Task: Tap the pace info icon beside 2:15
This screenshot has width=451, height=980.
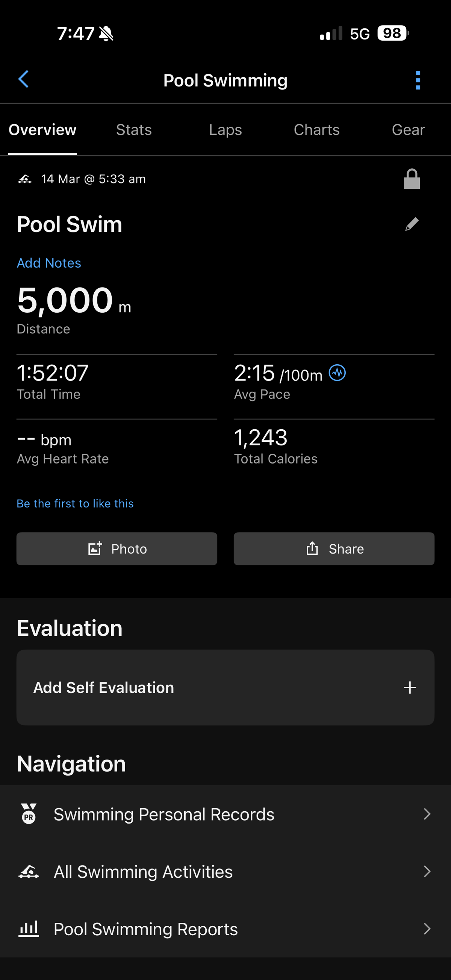Action: [x=337, y=373]
